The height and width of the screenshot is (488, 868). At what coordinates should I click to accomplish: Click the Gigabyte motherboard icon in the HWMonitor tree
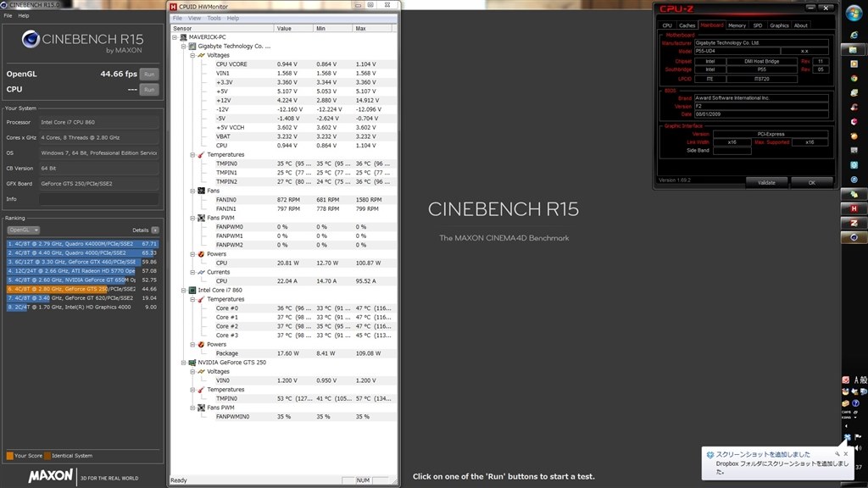tap(192, 47)
